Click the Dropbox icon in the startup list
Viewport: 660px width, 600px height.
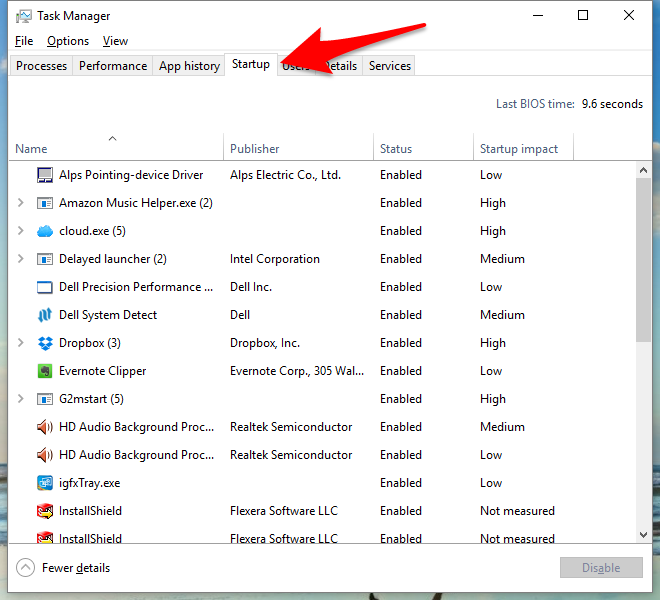point(45,343)
